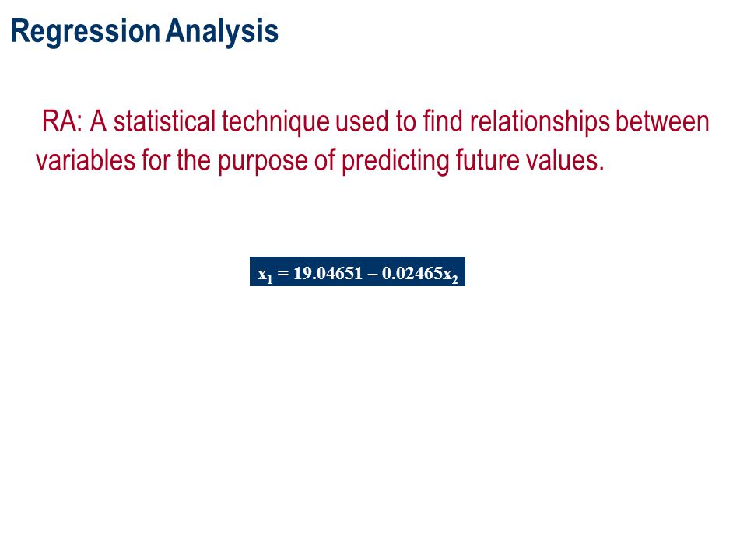Click the word technique in the red text

tap(275, 122)
